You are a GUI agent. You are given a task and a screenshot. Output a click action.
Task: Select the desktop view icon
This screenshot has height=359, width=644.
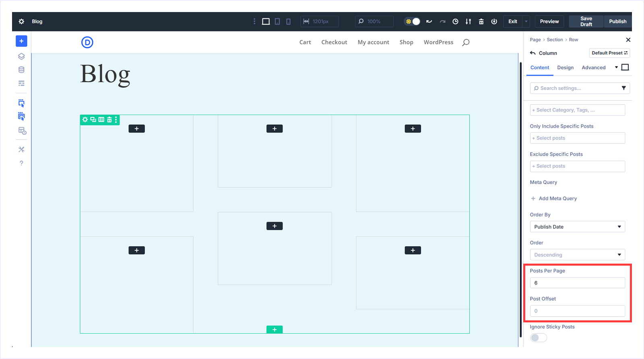click(x=266, y=22)
